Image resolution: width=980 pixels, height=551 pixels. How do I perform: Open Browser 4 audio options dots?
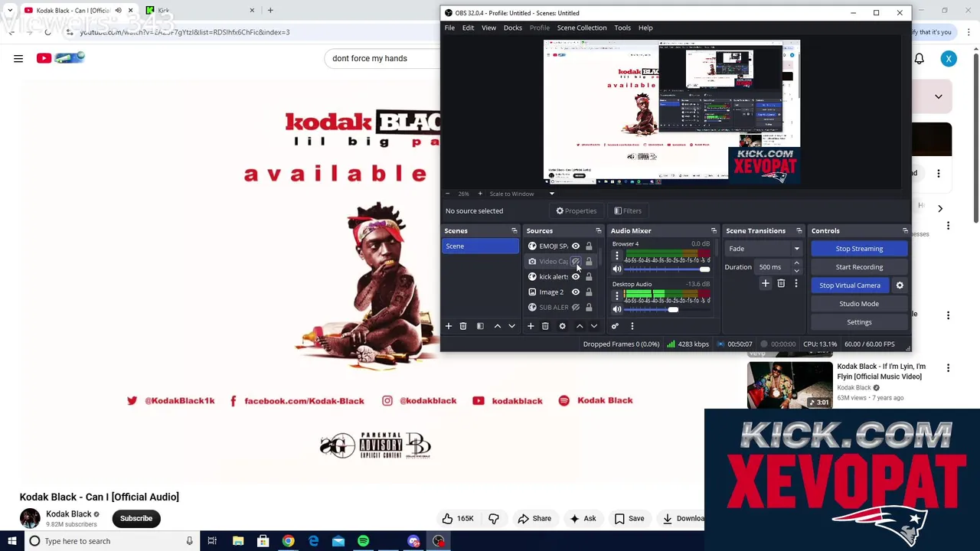click(x=617, y=256)
